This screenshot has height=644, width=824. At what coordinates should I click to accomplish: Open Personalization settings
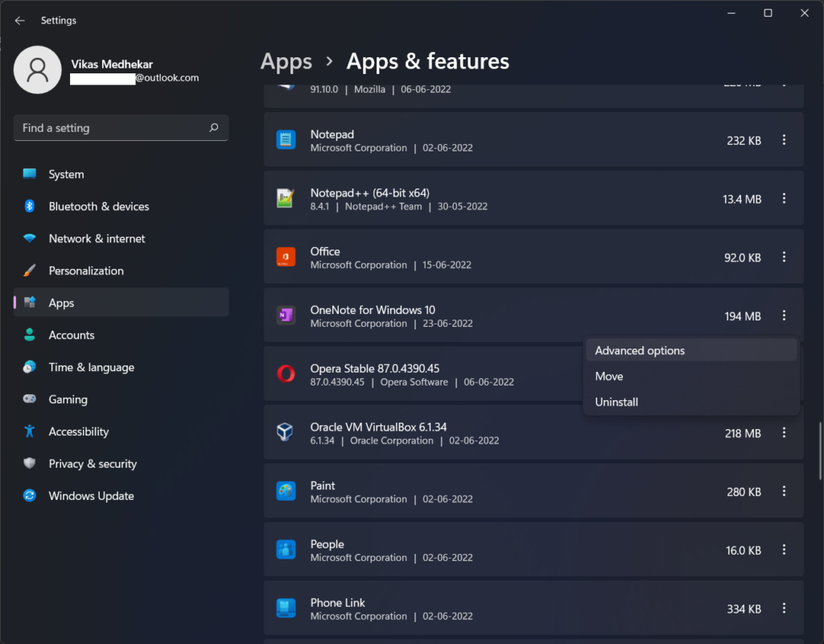click(121, 270)
